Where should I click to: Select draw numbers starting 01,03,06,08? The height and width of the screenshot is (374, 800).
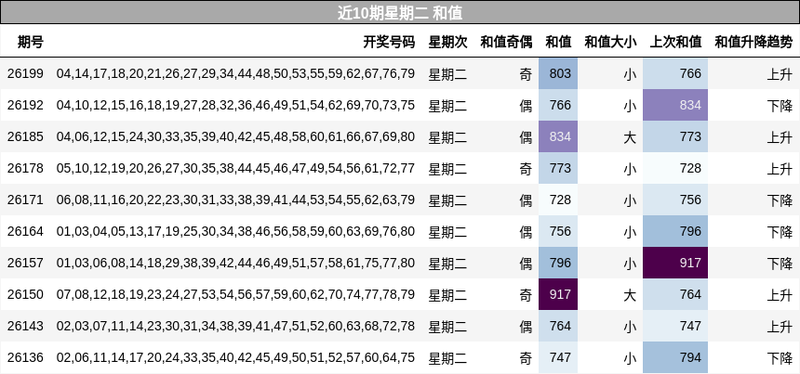pyautogui.click(x=236, y=263)
